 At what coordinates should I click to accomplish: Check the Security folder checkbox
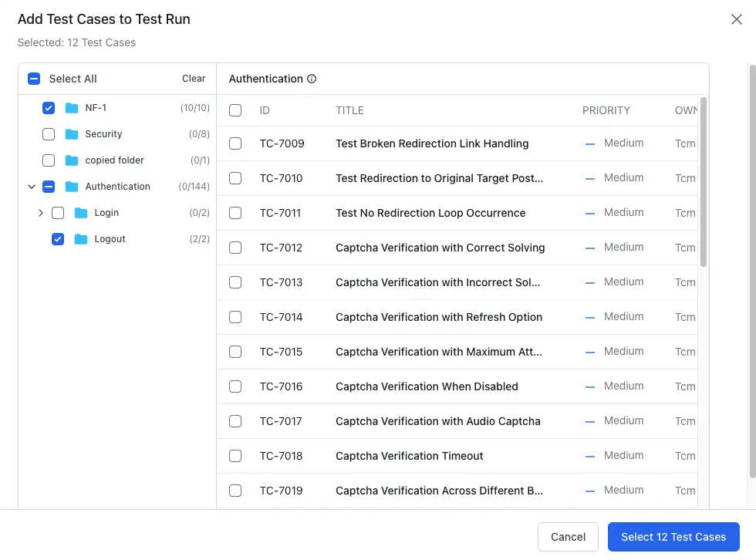(x=49, y=134)
